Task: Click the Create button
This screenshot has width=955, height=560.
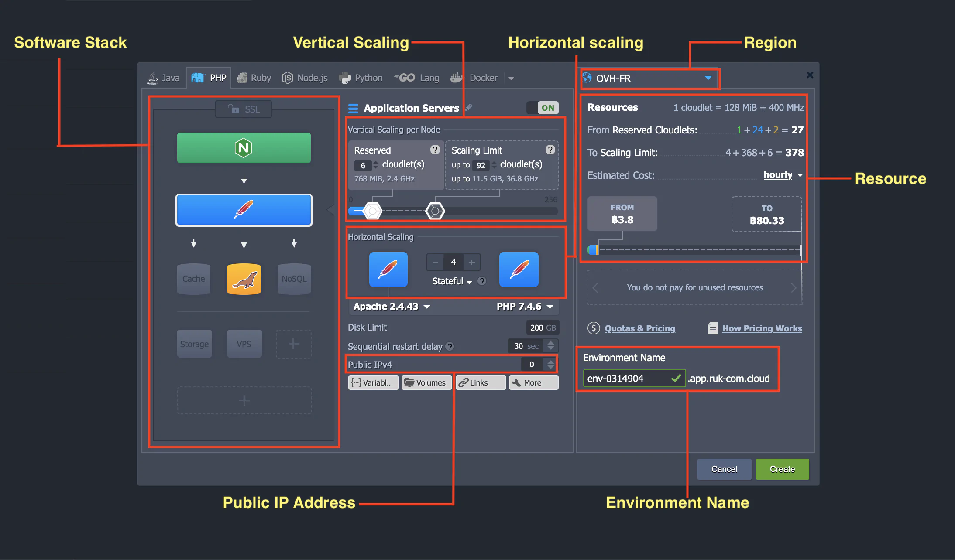Action: click(782, 469)
